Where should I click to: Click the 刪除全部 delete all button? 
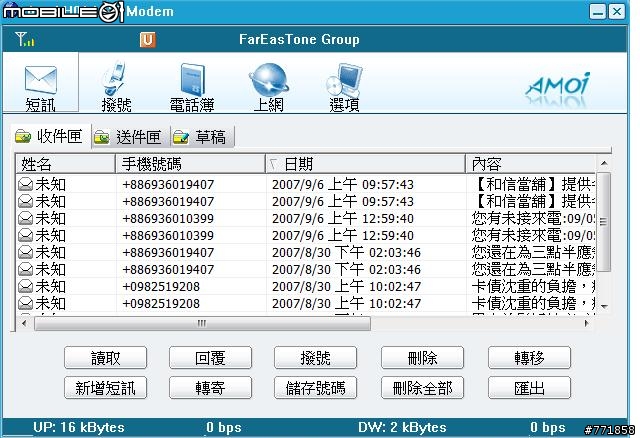point(422,387)
